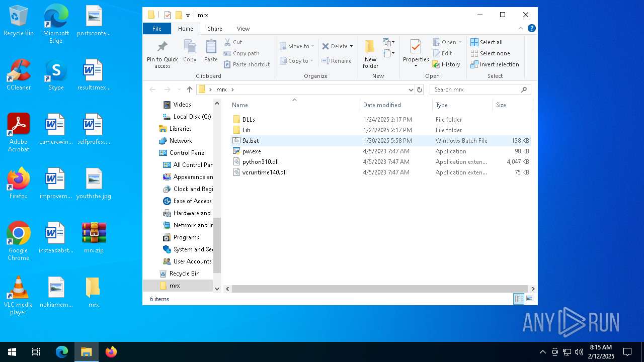The width and height of the screenshot is (644, 362).
Task: Select the 9a.bat file
Action: click(x=380, y=141)
